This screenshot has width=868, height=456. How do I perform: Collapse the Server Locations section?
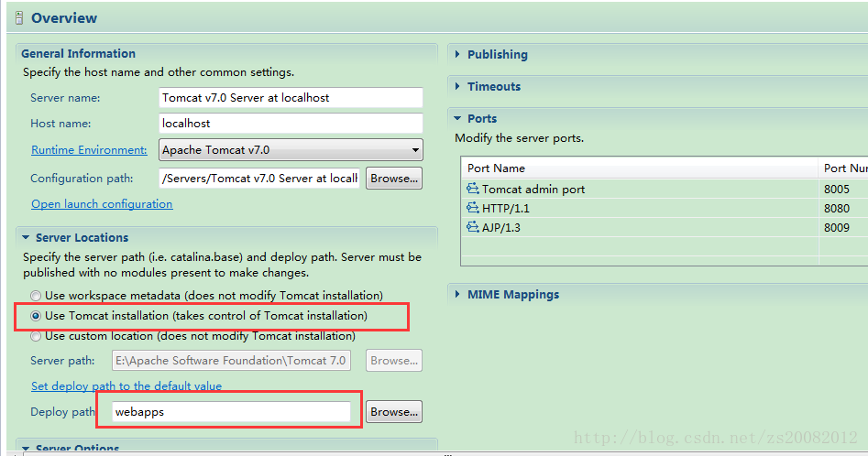pyautogui.click(x=26, y=237)
